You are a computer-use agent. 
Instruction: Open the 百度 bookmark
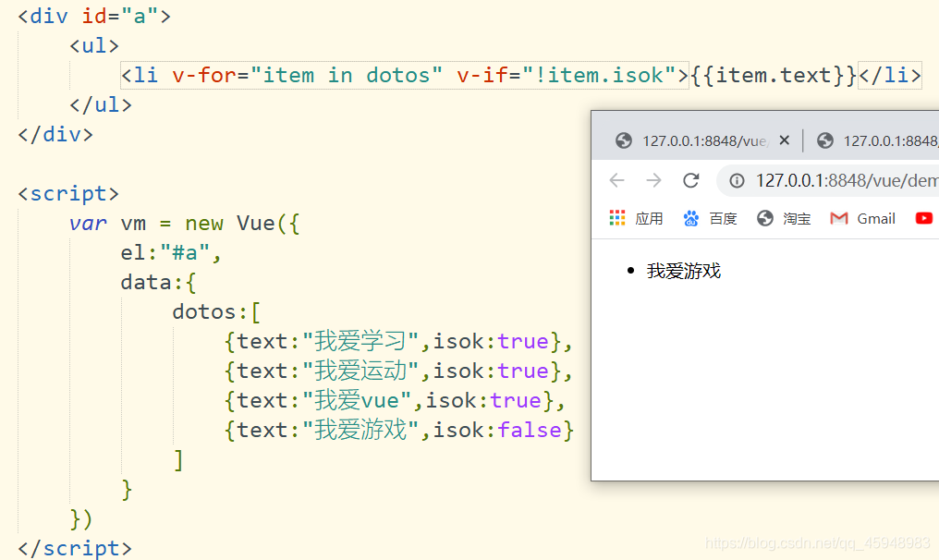710,219
